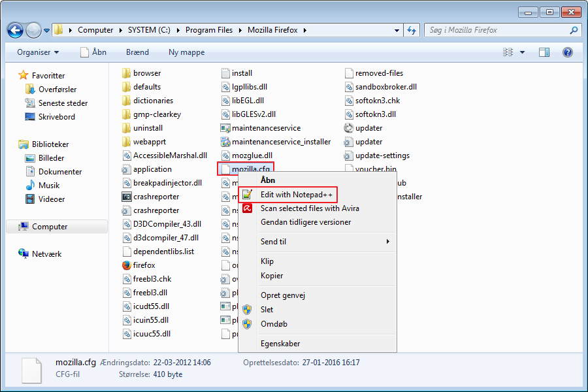The image size is (588, 392).
Task: Open the Help question mark icon
Action: 567,52
